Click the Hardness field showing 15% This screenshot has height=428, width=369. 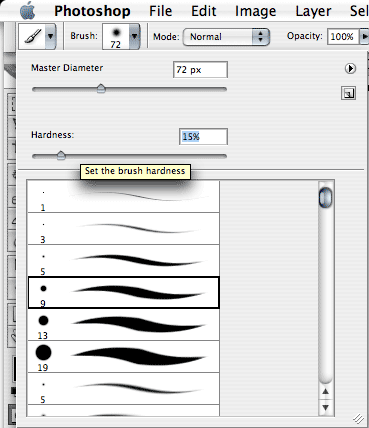203,137
